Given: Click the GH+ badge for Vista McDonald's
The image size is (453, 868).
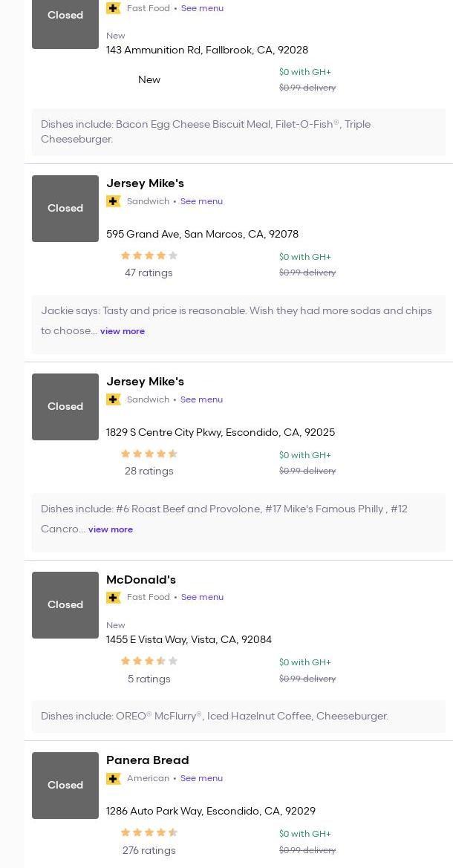Looking at the screenshot, I should click(114, 597).
